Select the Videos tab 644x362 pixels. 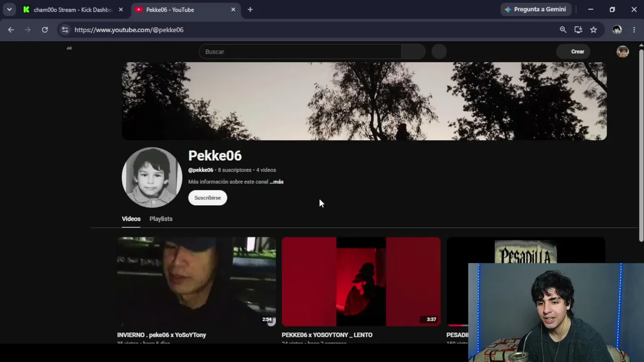(x=131, y=219)
